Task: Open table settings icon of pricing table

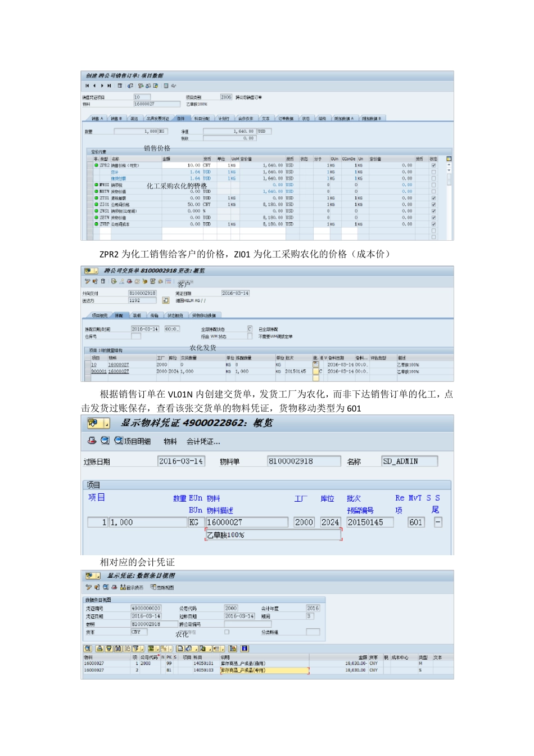Action: [449, 159]
